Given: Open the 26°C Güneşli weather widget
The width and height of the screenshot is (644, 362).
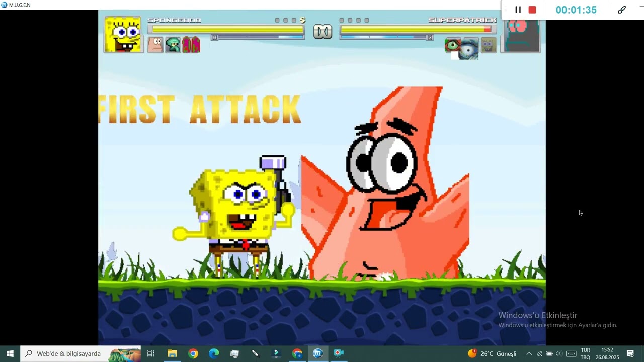Looking at the screenshot, I should coord(492,353).
